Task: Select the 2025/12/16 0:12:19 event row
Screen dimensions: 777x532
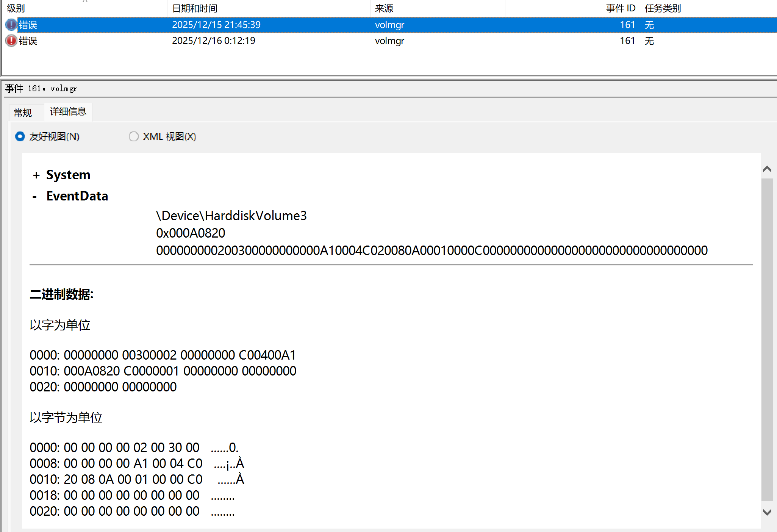Action: pos(214,41)
